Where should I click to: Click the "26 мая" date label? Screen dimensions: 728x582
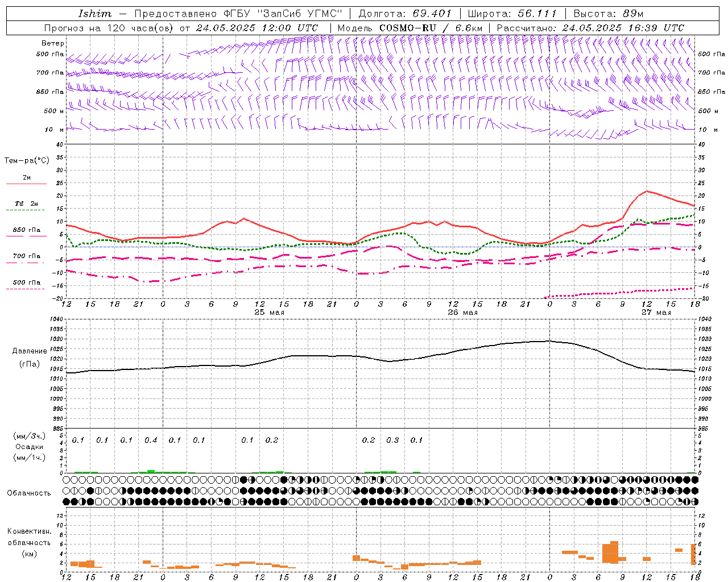tap(463, 313)
